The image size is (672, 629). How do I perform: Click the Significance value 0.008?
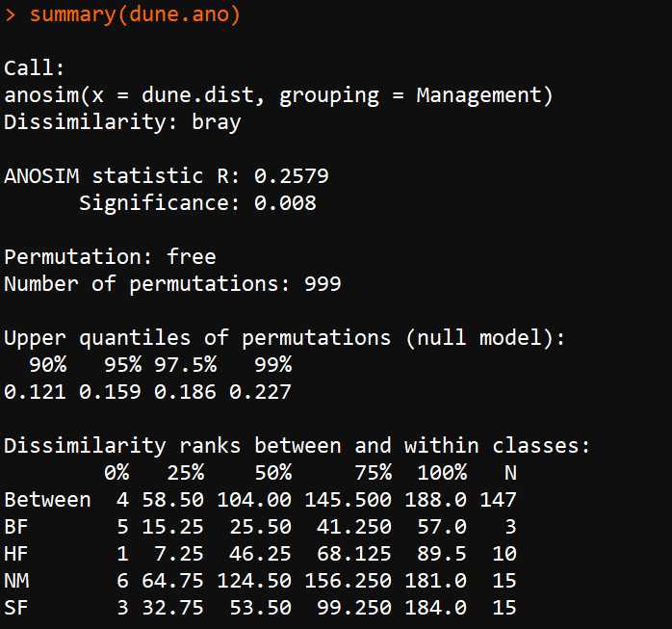pyautogui.click(x=284, y=203)
